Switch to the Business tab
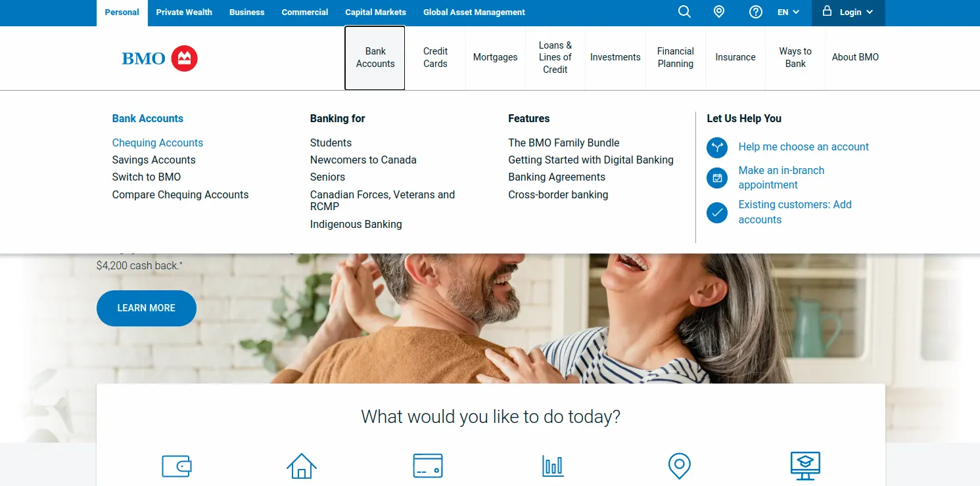The width and height of the screenshot is (980, 486). point(247,12)
